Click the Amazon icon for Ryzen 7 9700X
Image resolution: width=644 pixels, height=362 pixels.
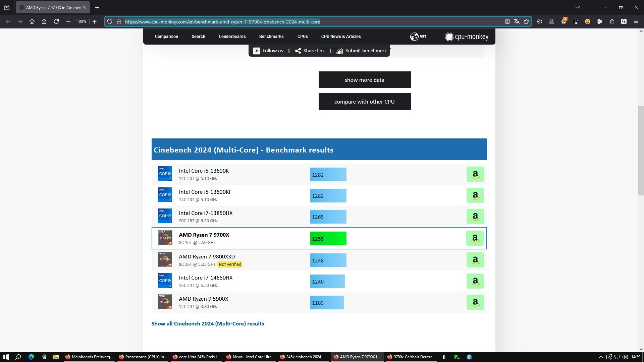click(475, 238)
